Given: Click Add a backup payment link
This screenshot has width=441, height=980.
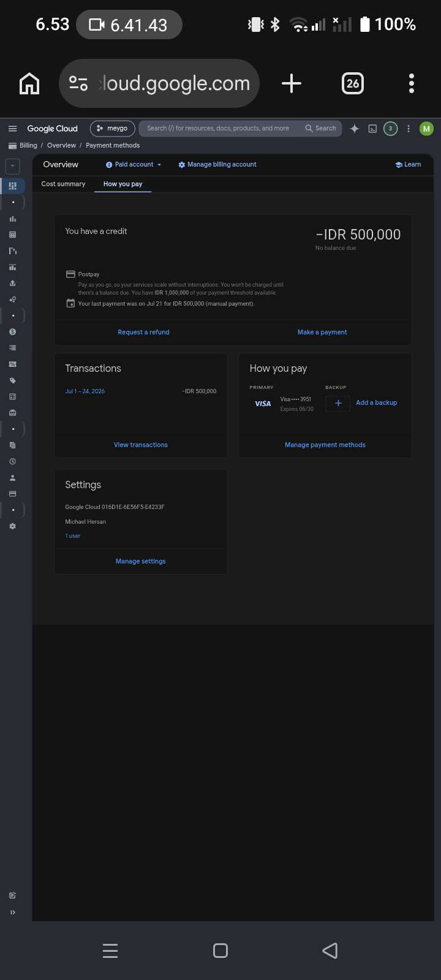Looking at the screenshot, I should coord(377,402).
